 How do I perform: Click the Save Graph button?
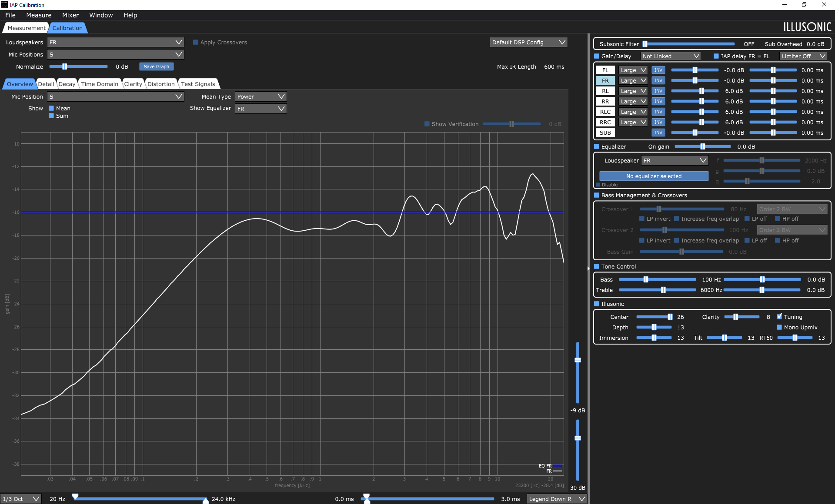(x=157, y=66)
